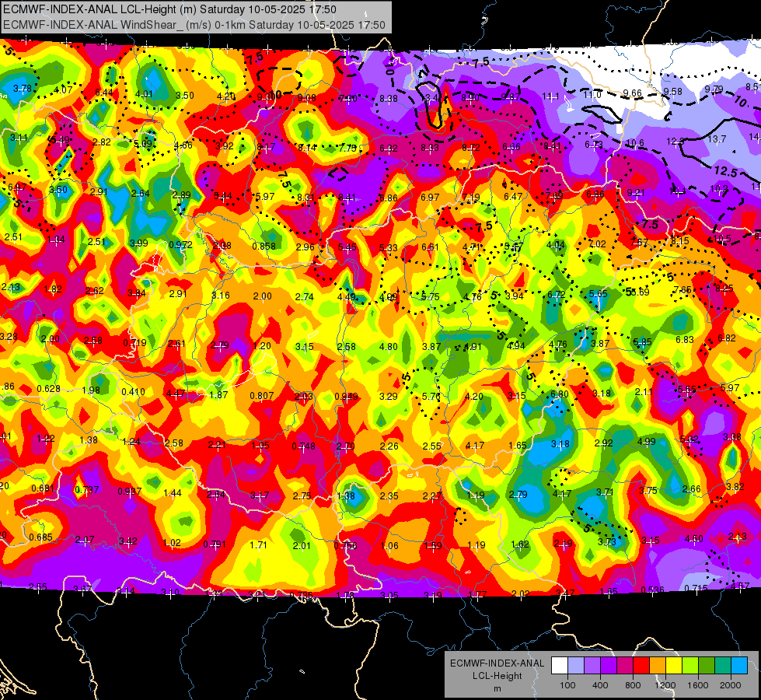761x700 pixels.
Task: Click the contour label 12.5
Action: click(726, 172)
